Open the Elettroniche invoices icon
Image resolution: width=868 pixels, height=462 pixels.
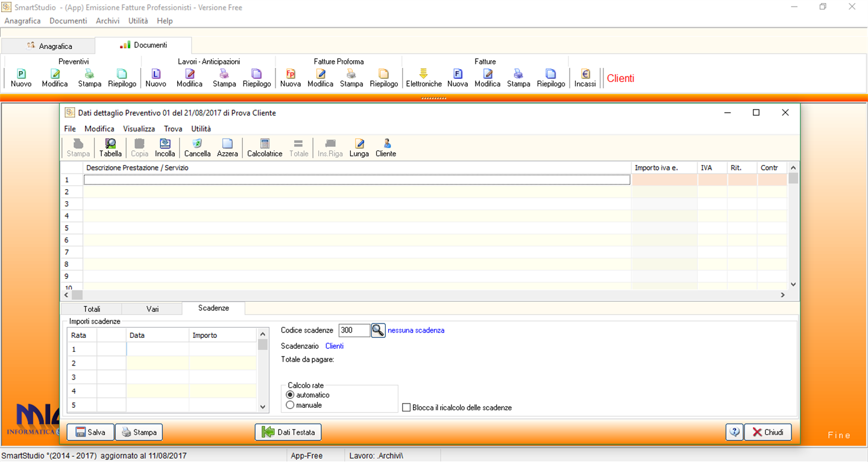tap(424, 78)
